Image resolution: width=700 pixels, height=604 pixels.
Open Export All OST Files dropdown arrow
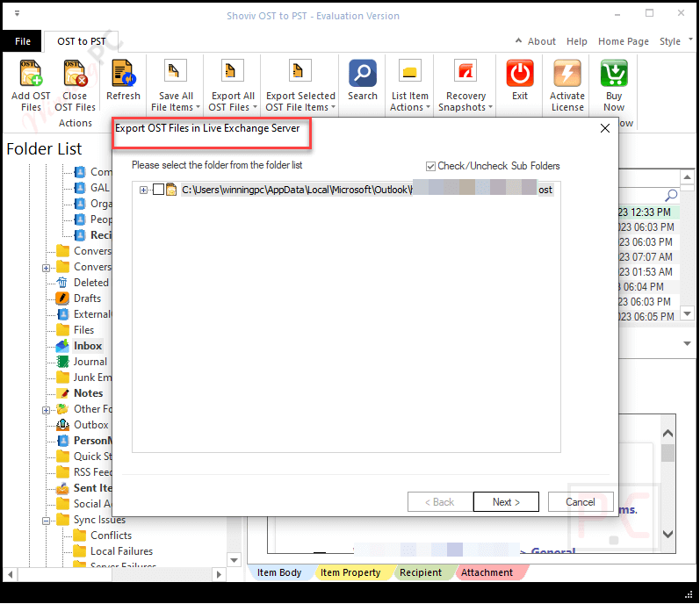(255, 107)
